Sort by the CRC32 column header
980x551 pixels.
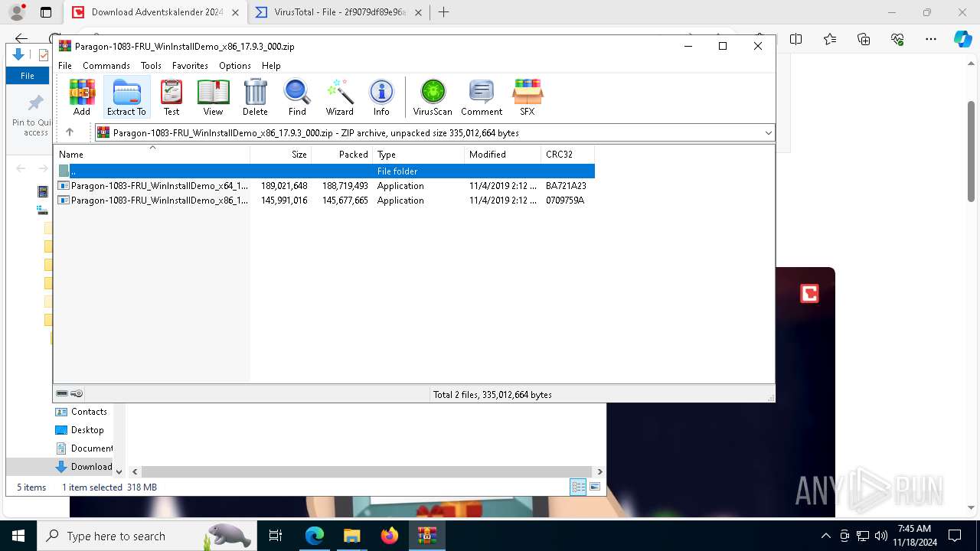coord(568,154)
